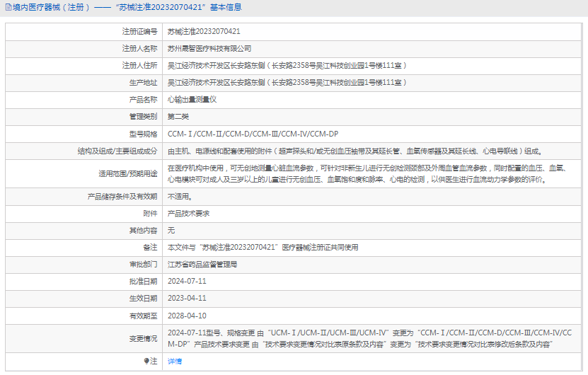The image size is (588, 375).
Task: Click the 有效期至 label
Action: (143, 316)
